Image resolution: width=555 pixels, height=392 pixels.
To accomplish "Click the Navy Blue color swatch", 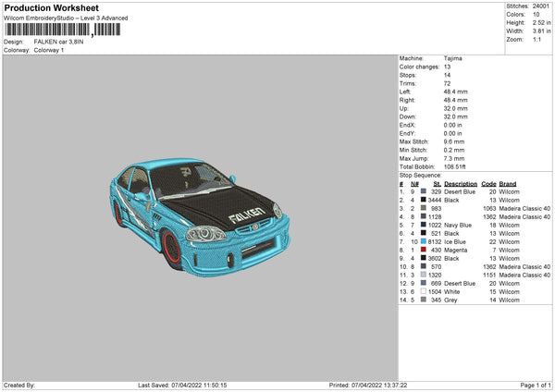I will coord(424,225).
